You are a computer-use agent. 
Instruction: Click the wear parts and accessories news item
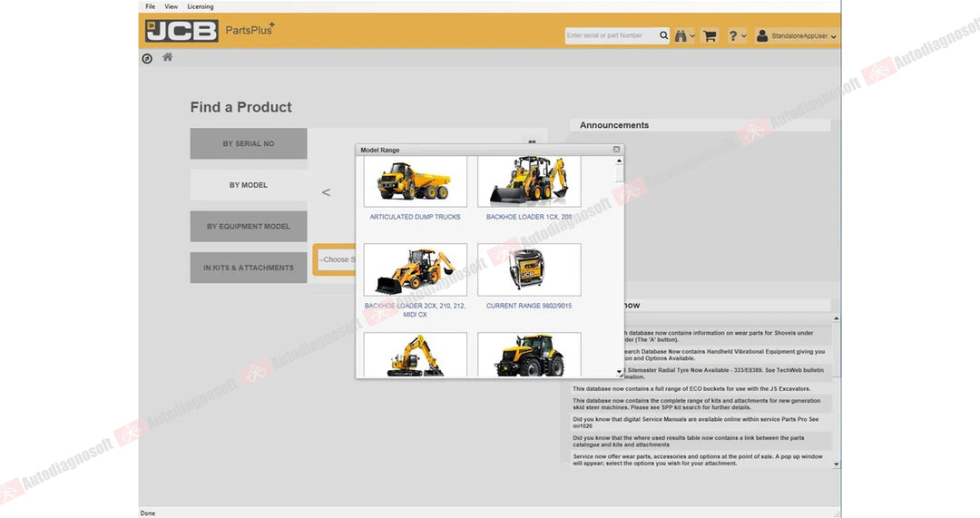click(x=698, y=460)
